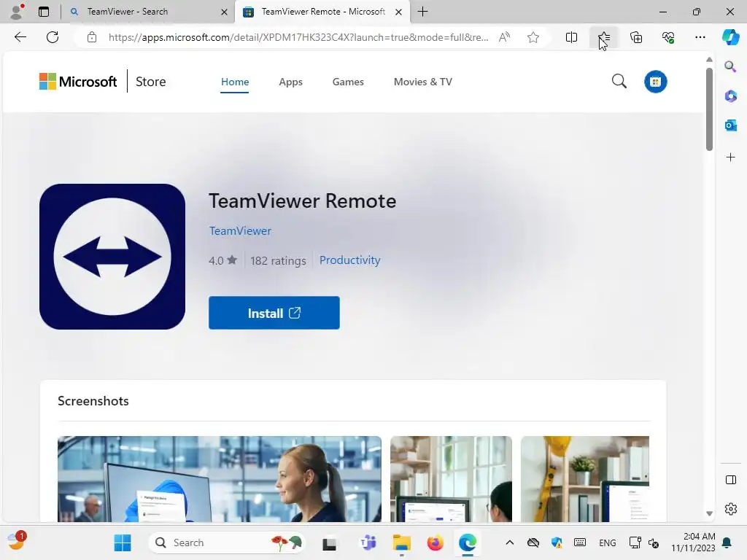This screenshot has height=560, width=747.
Task: Click the scroll up arrow
Action: pyautogui.click(x=709, y=60)
